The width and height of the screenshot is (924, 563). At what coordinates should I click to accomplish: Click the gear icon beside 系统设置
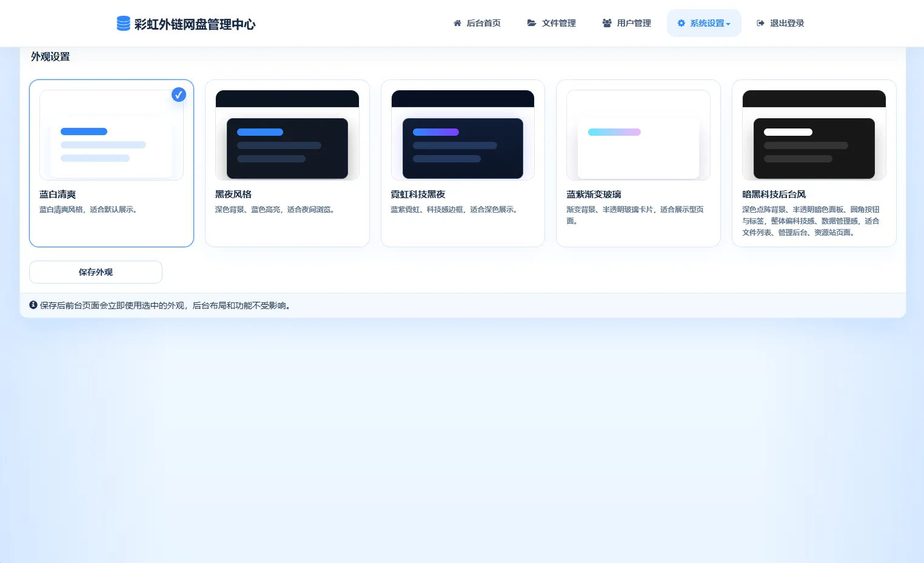click(681, 23)
